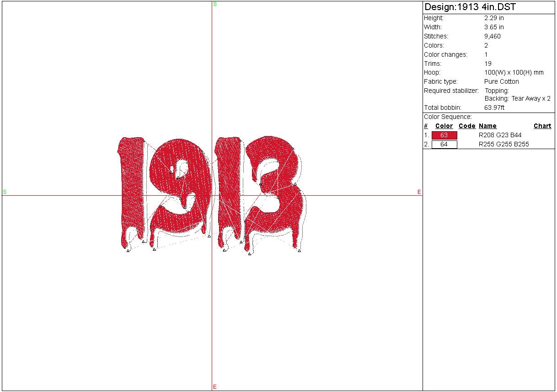Click the Chart column header
This screenshot has height=392, width=557.
(x=542, y=126)
